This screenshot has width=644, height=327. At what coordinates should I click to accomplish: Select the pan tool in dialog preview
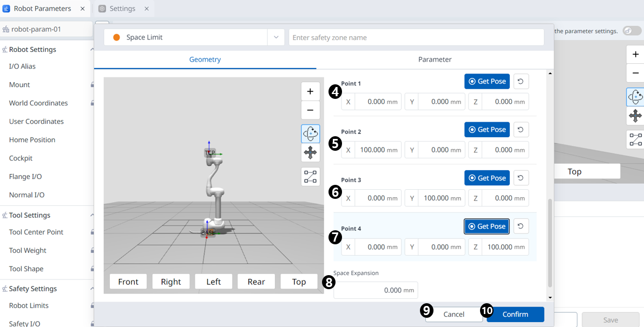point(310,153)
